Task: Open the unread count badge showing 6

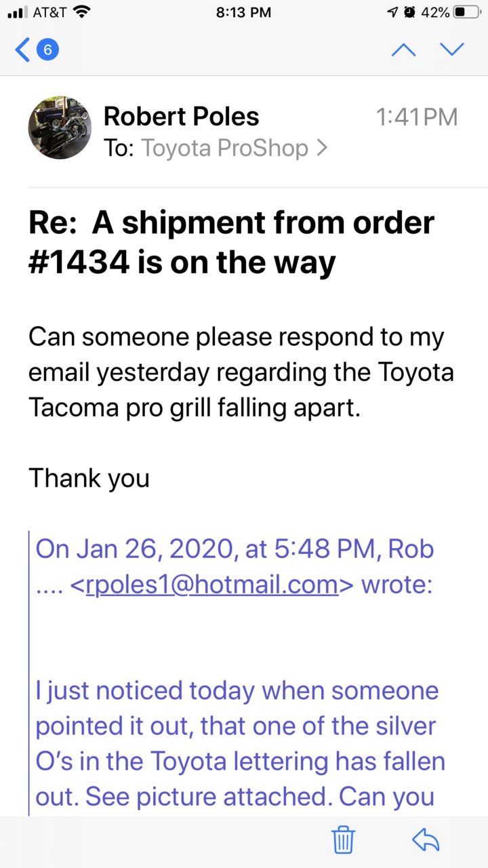Action: 47,50
